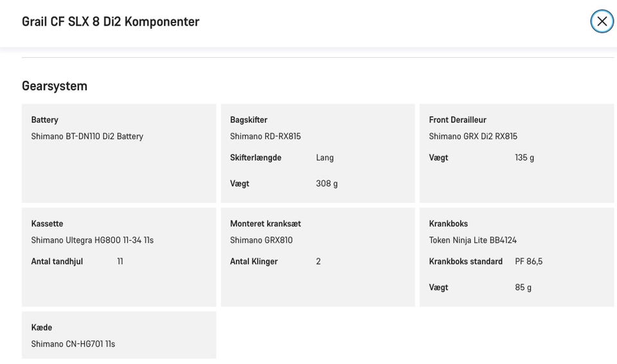Select Shimano GRX Di2 RX815 text

tap(473, 136)
